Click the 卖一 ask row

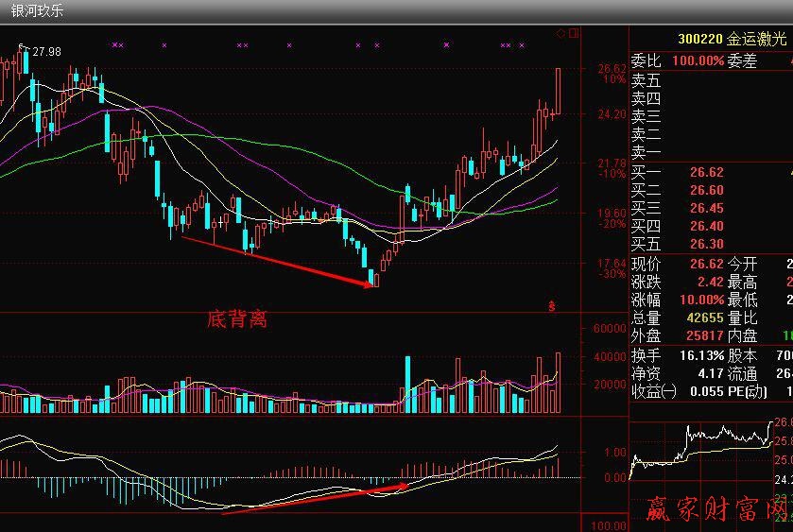[x=646, y=152]
